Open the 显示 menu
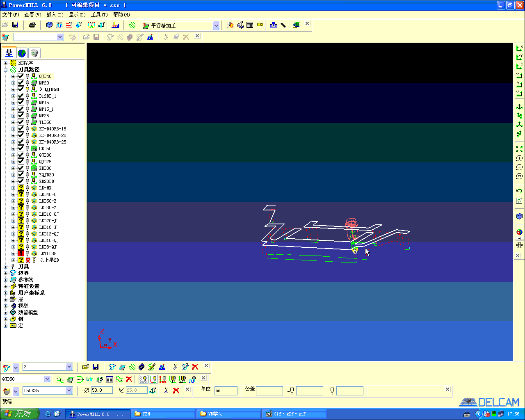Image resolution: width=525 pixels, height=420 pixels. click(77, 15)
